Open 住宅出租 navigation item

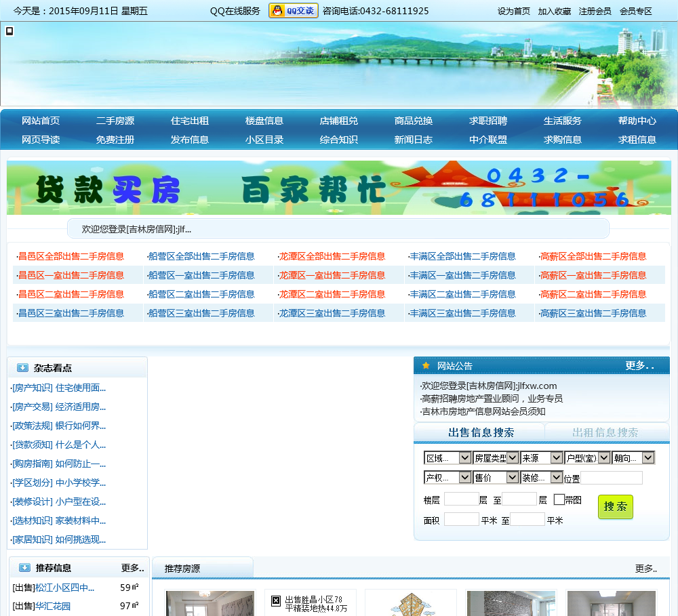pos(189,121)
